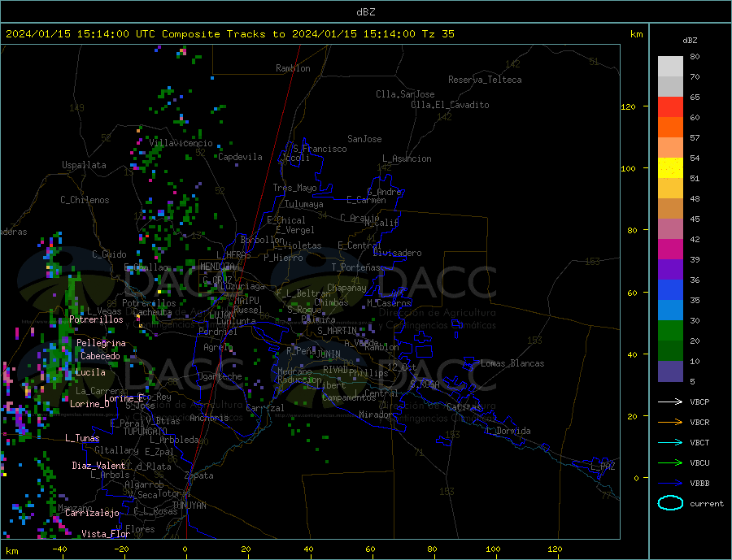Click the white L_Tunas label

point(82,438)
